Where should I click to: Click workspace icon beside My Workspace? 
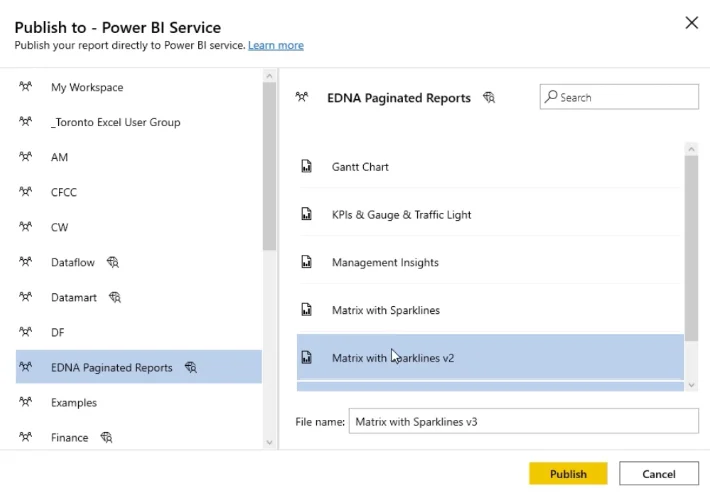(x=25, y=86)
